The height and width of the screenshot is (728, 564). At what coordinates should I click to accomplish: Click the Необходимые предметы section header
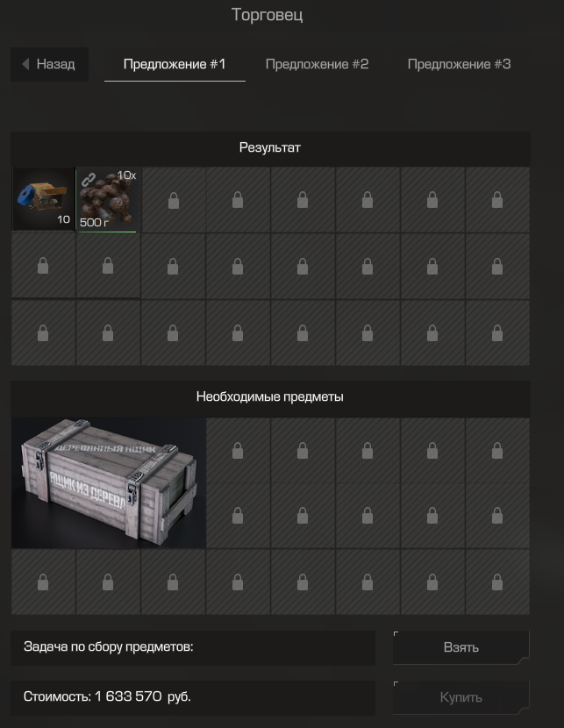pos(270,397)
